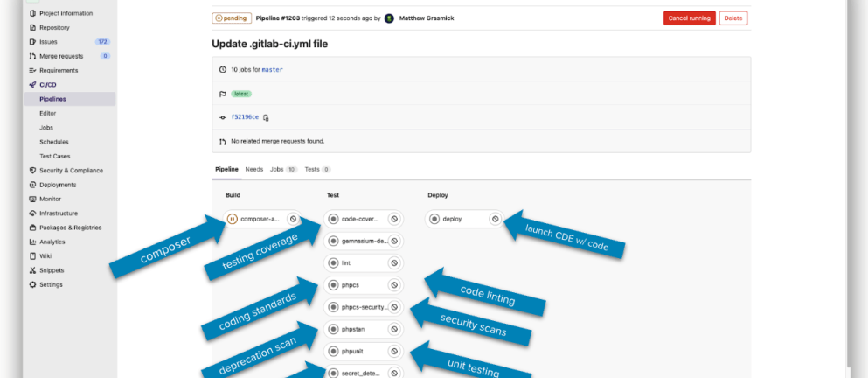Cancel the lint job
Viewport: 868px width, 378px height.
pos(394,262)
